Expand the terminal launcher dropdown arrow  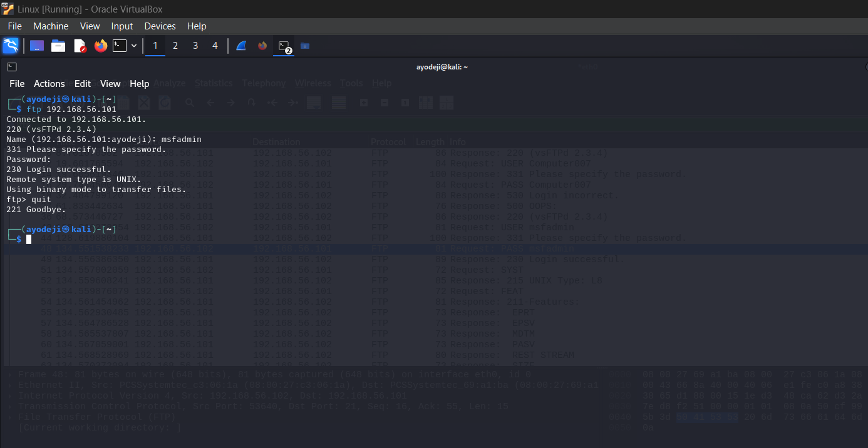134,46
